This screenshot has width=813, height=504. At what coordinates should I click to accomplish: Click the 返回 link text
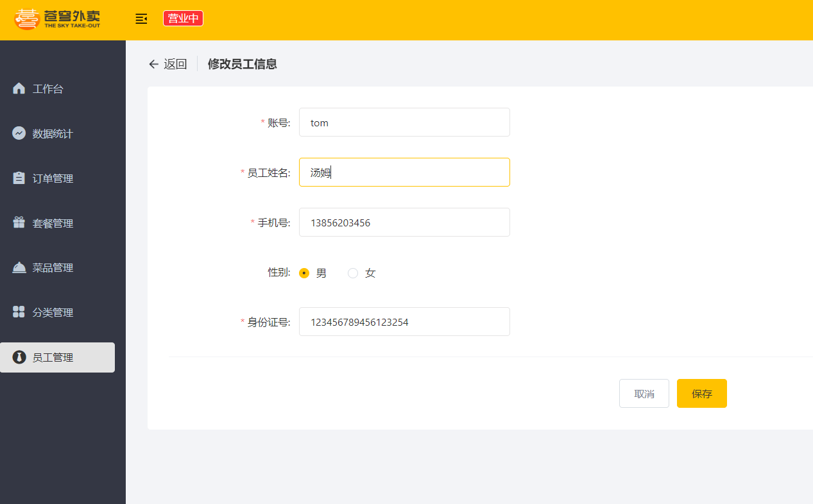tap(175, 63)
